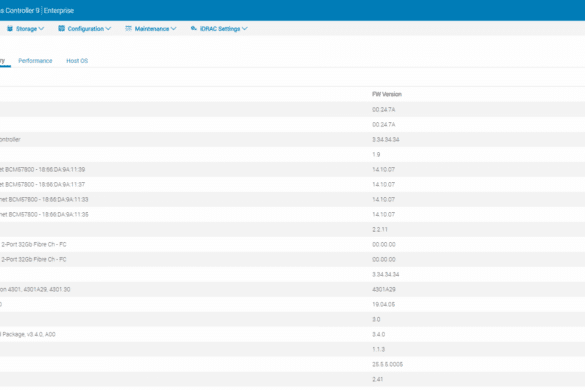Select the 3.0 firmware version value

click(x=376, y=319)
